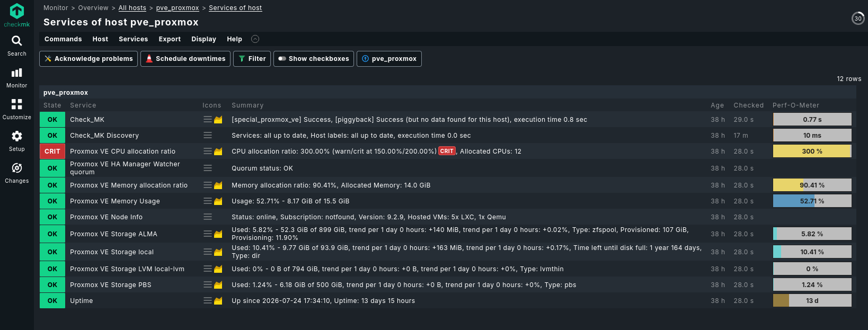Open the Filter button
The image size is (868, 330).
[252, 59]
